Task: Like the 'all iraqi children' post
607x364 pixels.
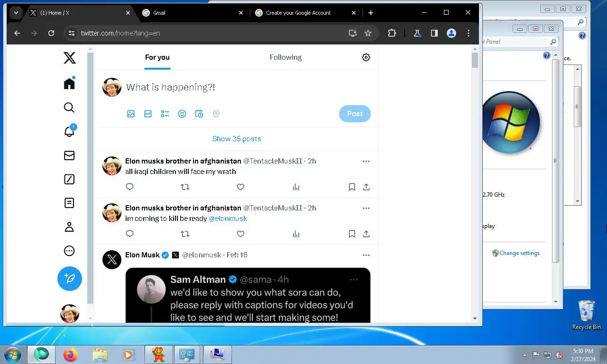Action: point(240,187)
